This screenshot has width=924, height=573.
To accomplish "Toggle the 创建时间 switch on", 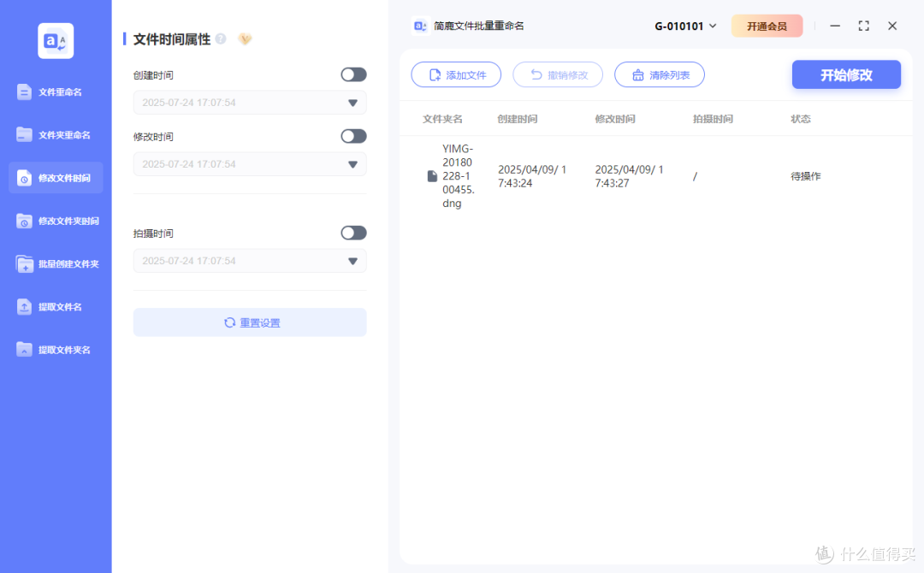I will [x=353, y=74].
